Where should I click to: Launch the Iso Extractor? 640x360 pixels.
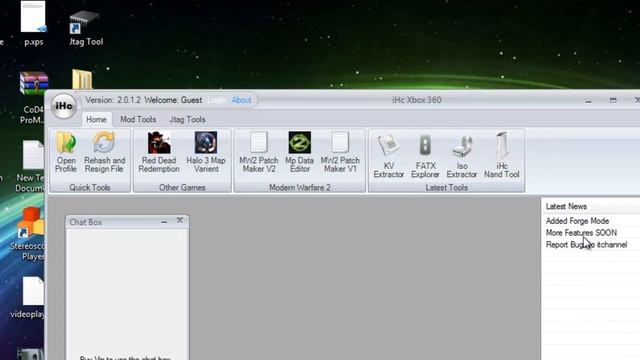[462, 156]
